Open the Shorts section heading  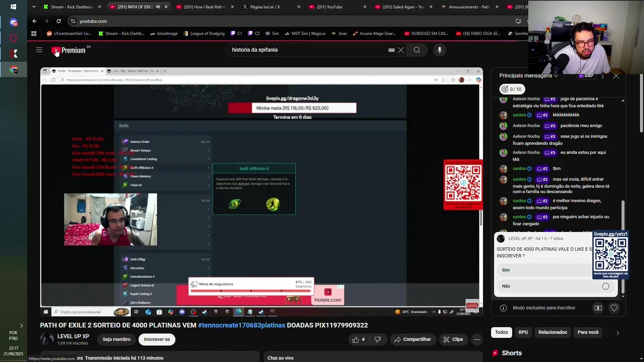click(x=512, y=353)
